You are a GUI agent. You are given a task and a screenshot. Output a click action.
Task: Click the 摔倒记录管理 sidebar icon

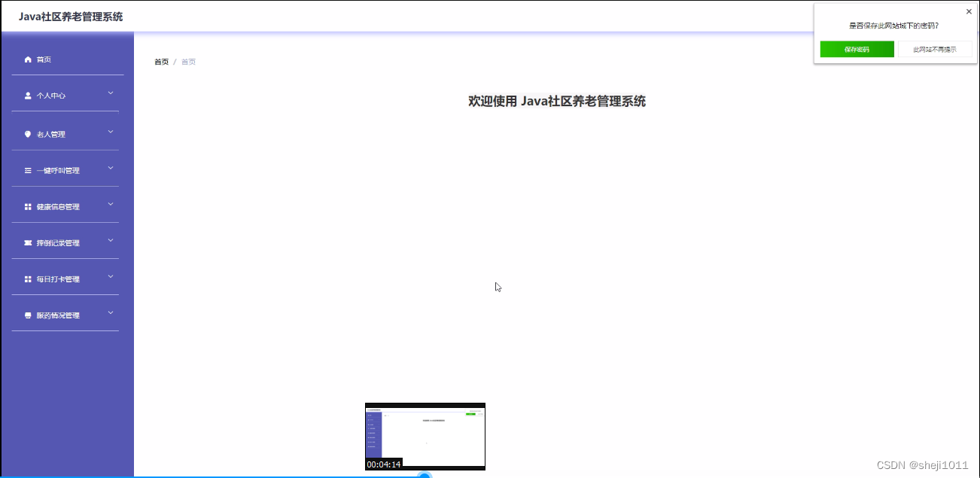point(26,242)
